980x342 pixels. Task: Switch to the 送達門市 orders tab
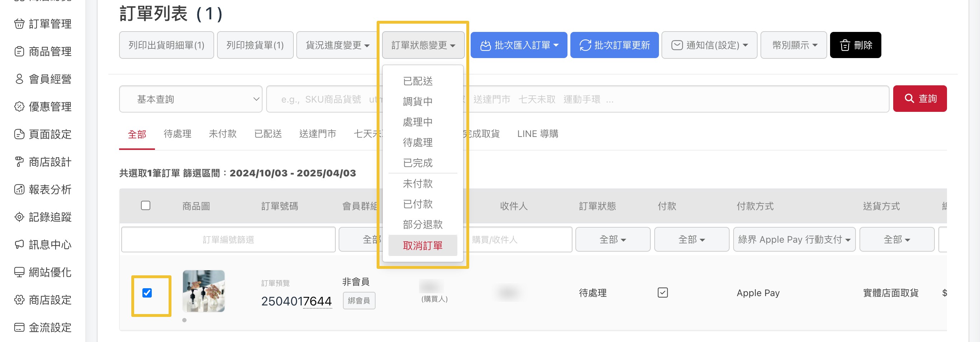coord(318,134)
